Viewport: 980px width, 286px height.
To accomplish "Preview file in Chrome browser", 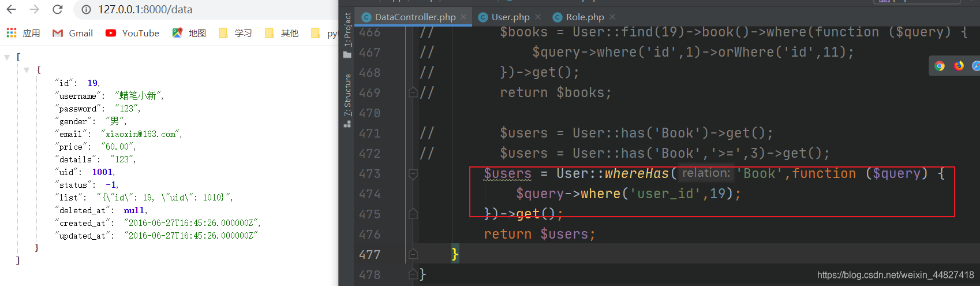I will [x=940, y=66].
